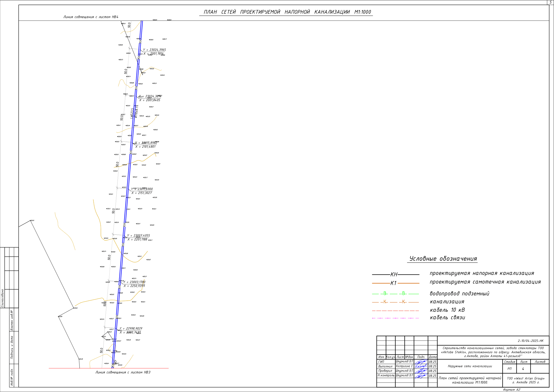The height and width of the screenshot is (392, 554).
Task: Click coordinate label Y = 22998,9029
Action: coord(131,329)
